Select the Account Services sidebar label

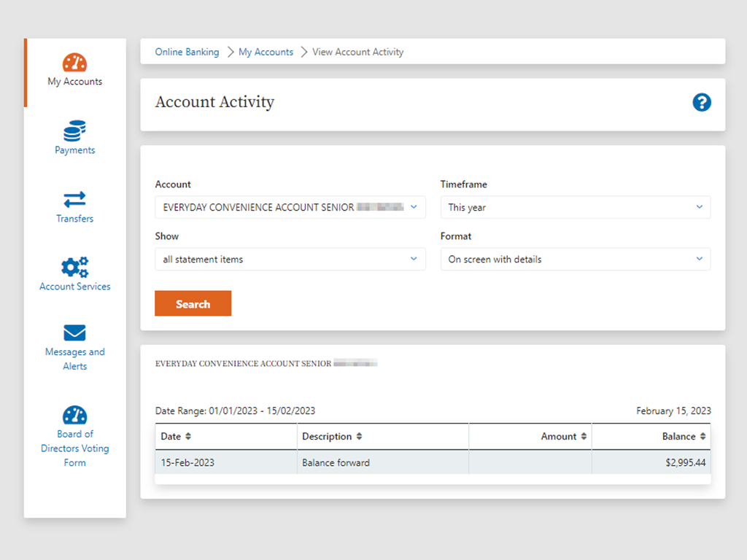click(75, 286)
